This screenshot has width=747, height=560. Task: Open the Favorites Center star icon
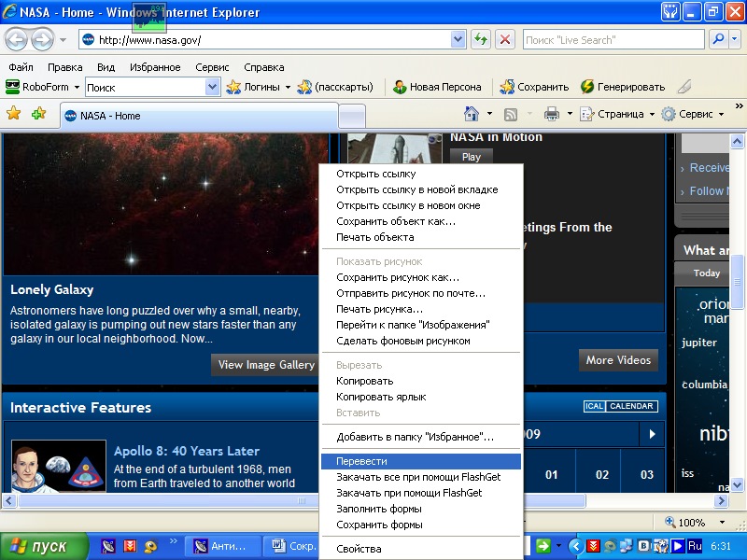(x=14, y=113)
